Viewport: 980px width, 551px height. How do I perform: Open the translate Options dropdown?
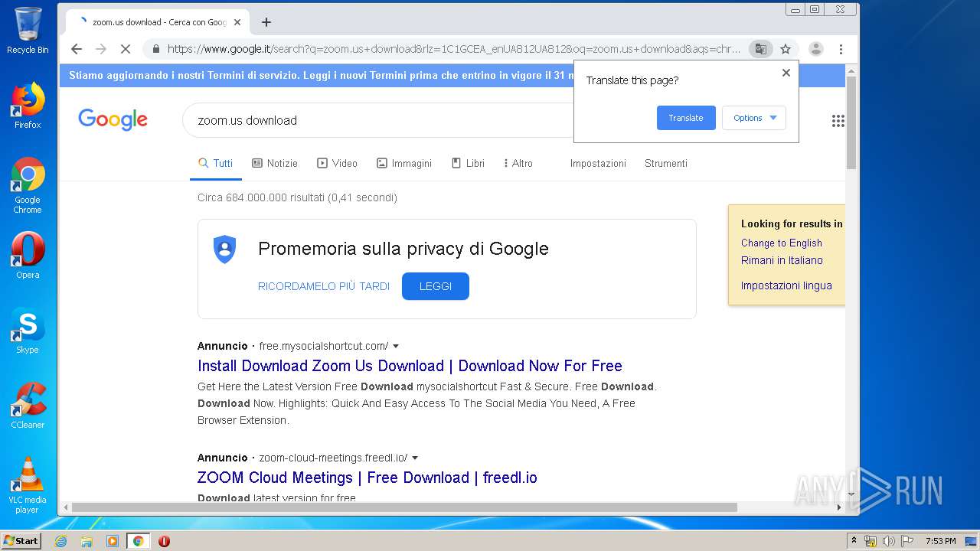click(x=754, y=118)
